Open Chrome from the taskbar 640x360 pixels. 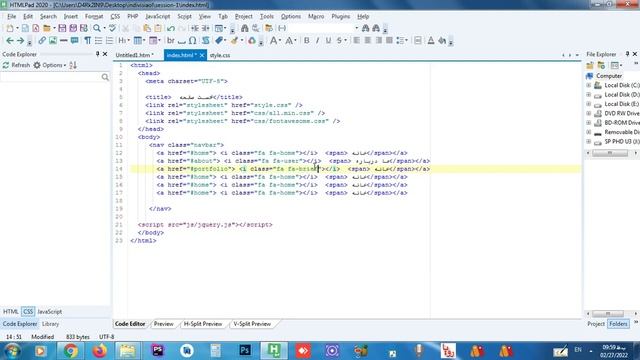[70, 351]
